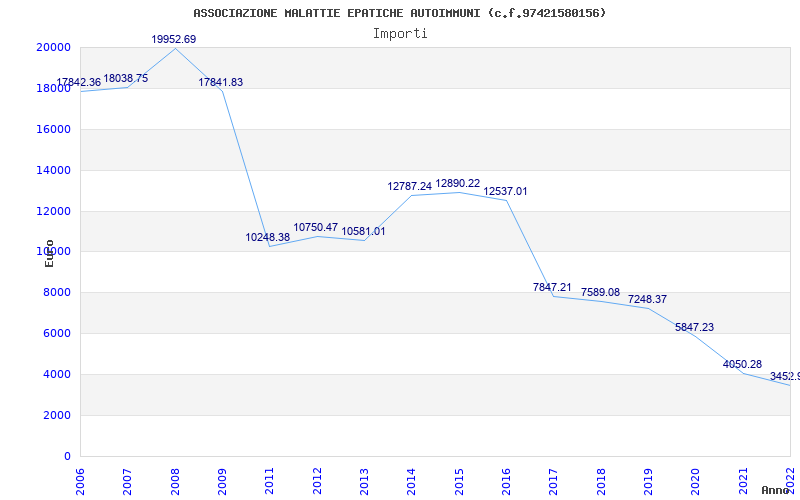Click y-axis tick label 0
800x500 pixels.
tap(67, 456)
